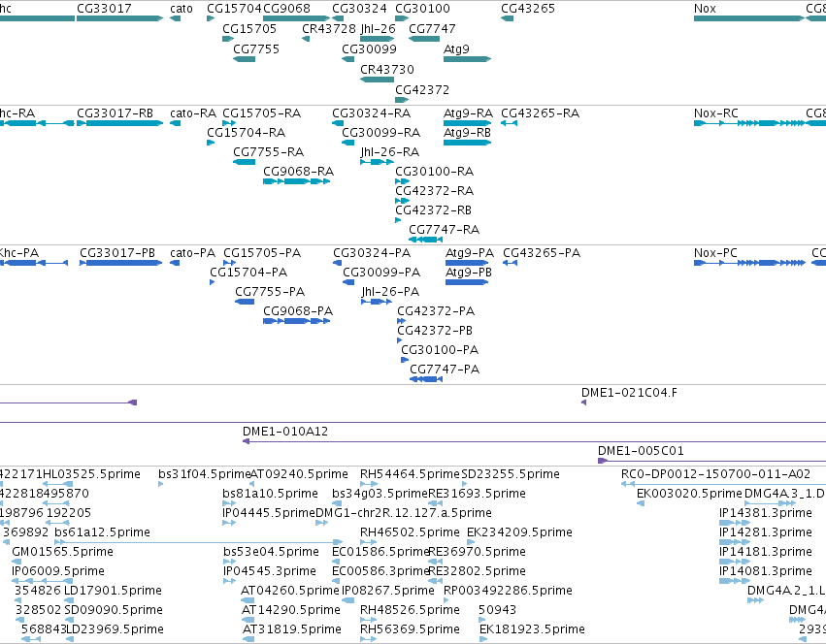Select transcript CG43265-RA
826x644 pixels.
(x=540, y=113)
